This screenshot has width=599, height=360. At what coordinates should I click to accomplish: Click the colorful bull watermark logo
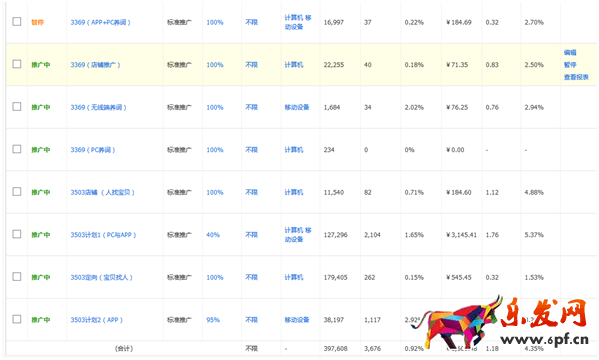(461, 321)
